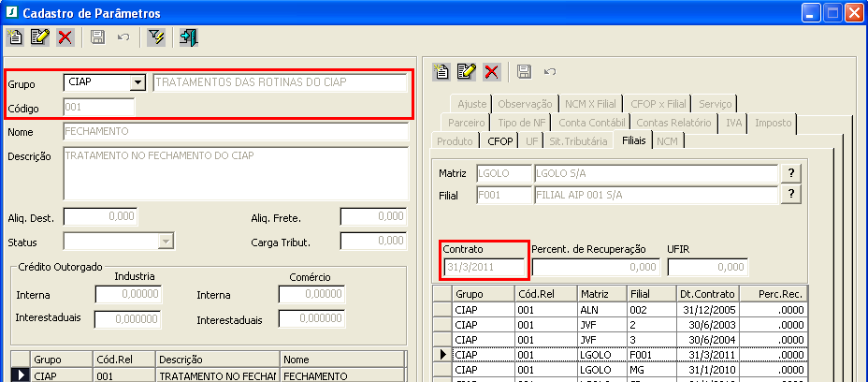Click the Contrato date field 31/3/2011
The image size is (868, 382).
click(x=484, y=267)
